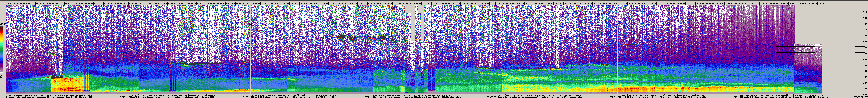
Task: Click the 07:52:46 time label
Action: pos(133,3)
